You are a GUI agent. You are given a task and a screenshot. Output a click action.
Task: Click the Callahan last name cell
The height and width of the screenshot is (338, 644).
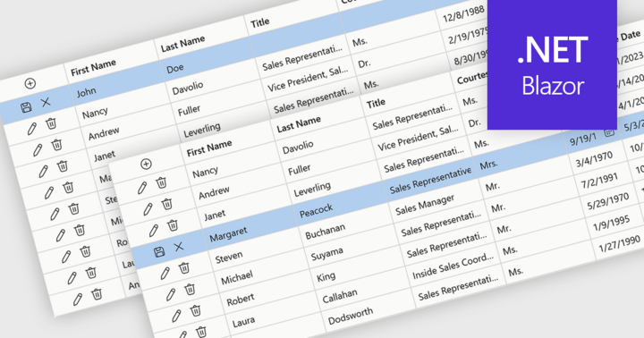tap(340, 296)
